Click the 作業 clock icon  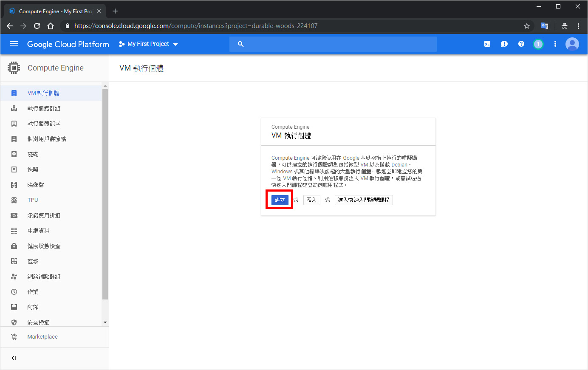tap(14, 292)
